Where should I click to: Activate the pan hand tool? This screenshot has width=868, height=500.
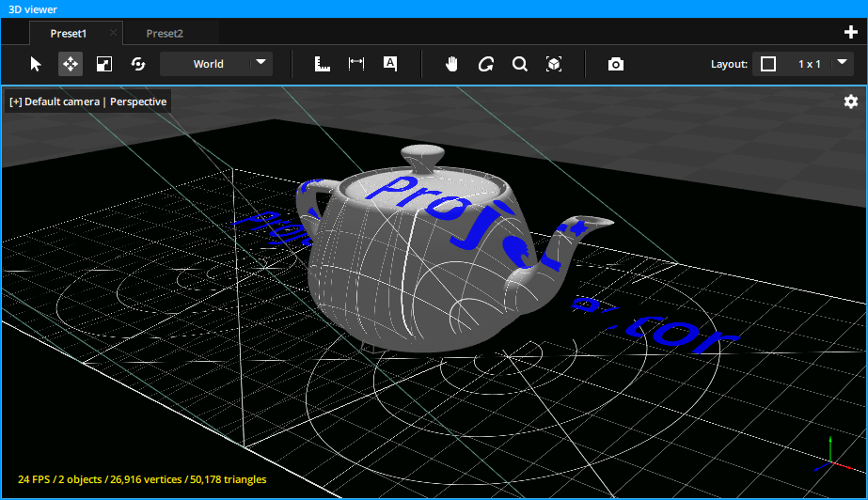point(451,64)
